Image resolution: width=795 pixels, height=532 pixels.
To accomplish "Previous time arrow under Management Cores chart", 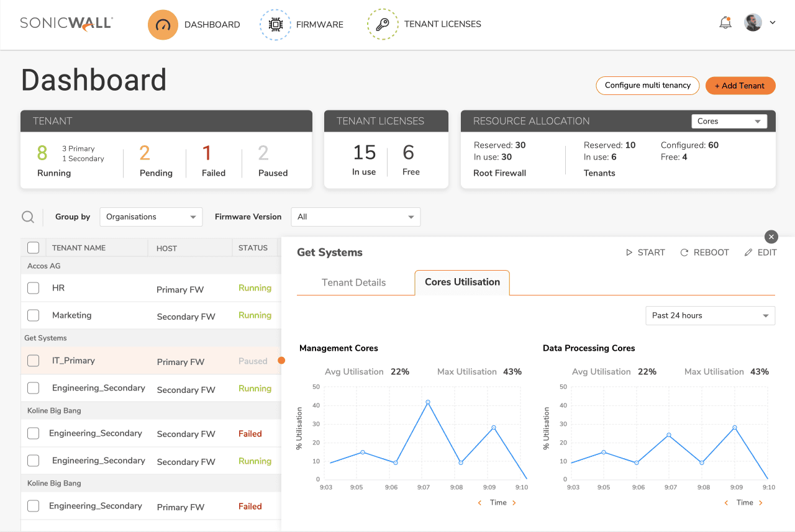I will [479, 503].
